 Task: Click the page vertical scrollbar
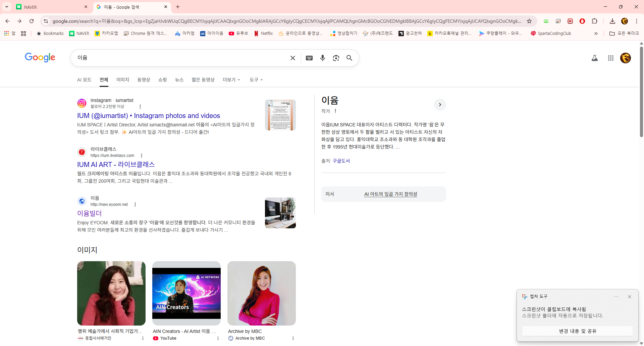pos(641,92)
